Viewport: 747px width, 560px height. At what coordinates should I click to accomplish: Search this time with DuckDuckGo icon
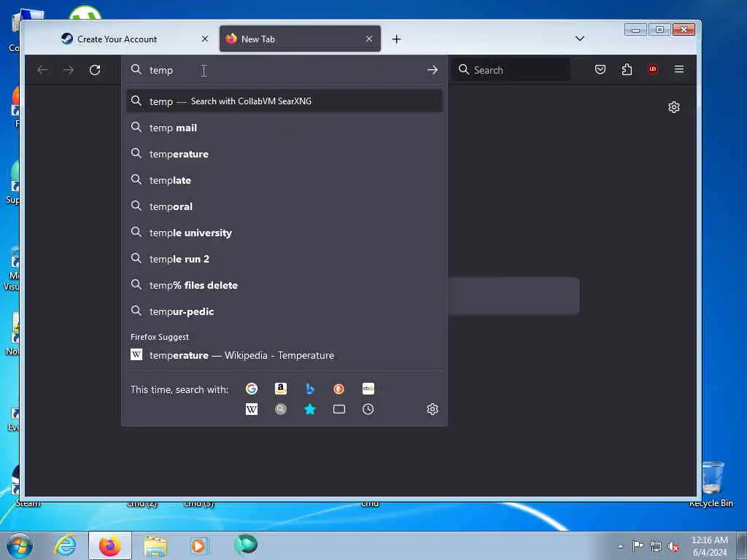[338, 389]
